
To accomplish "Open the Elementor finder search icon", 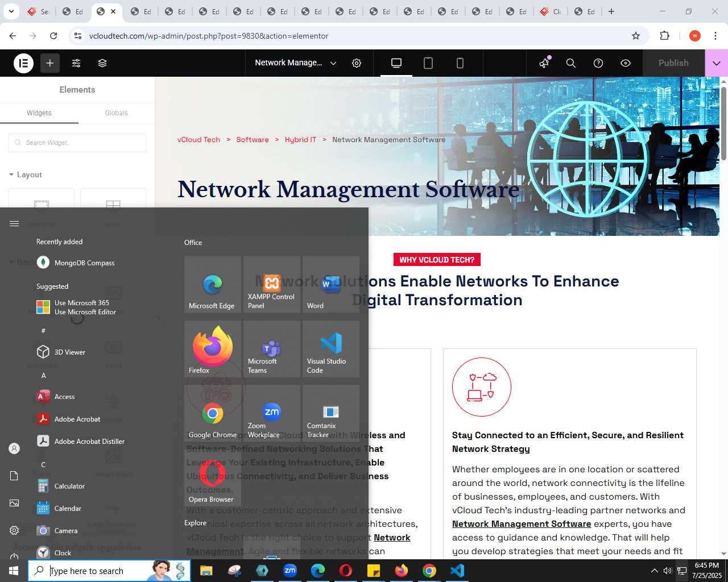I will click(571, 63).
